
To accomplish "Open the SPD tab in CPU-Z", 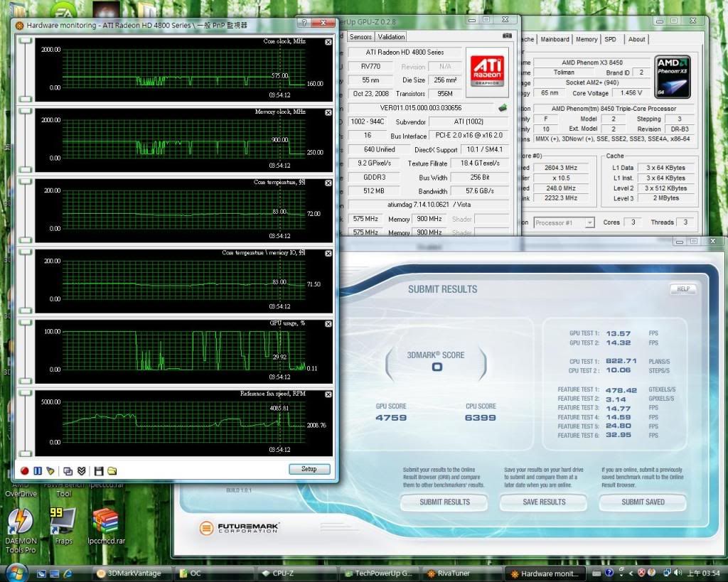I will point(610,40).
